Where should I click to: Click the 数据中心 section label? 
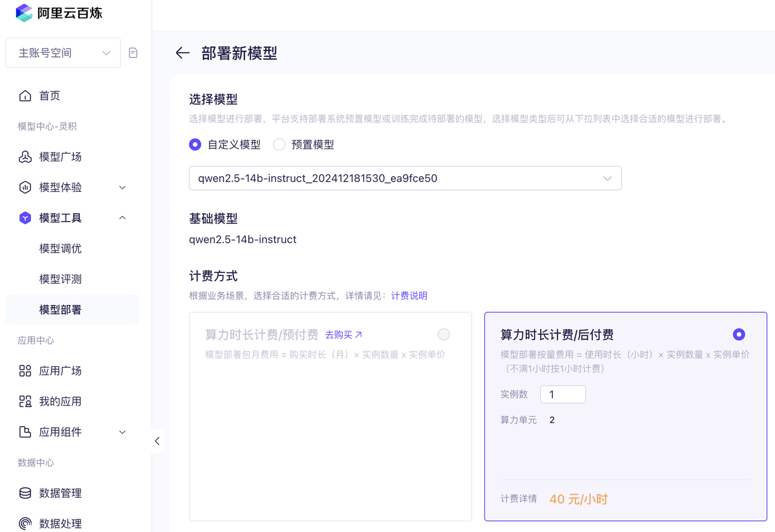[x=36, y=463]
